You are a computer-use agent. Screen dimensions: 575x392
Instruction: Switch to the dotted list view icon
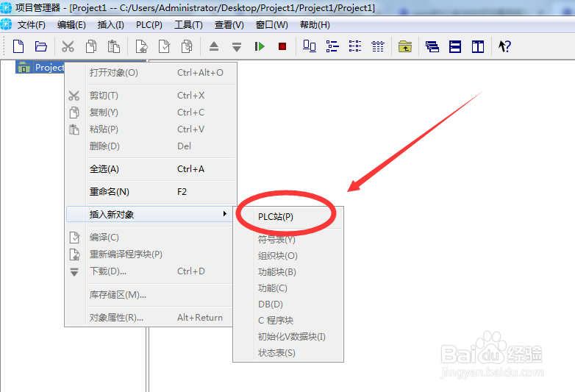[x=355, y=46]
